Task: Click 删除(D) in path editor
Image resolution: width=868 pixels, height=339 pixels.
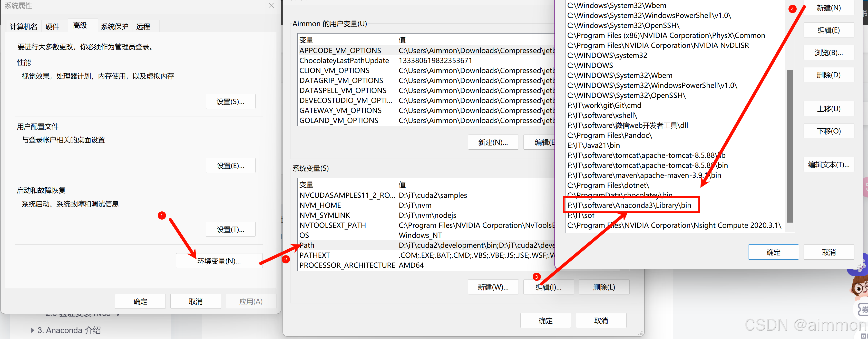Action: click(x=828, y=75)
